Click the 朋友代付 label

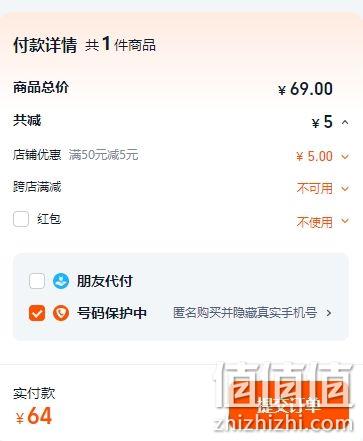click(x=105, y=281)
